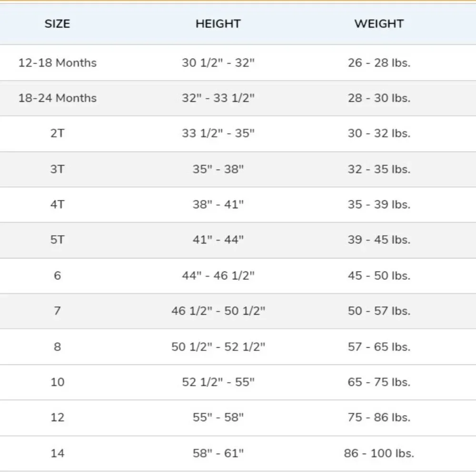Select height 30 1/2" - 32" cell
The width and height of the screenshot is (476, 476).
[x=218, y=63]
